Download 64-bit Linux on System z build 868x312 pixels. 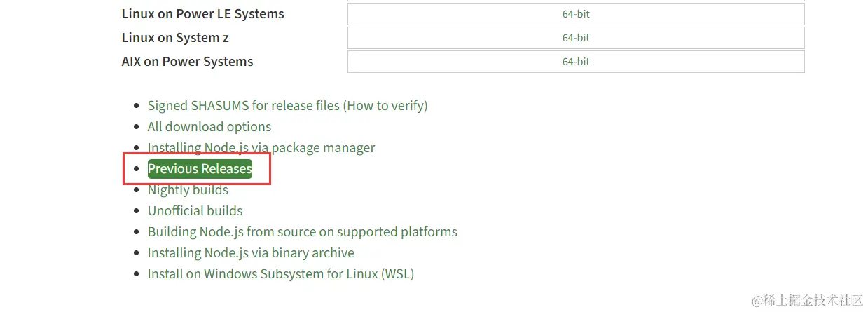coord(576,38)
